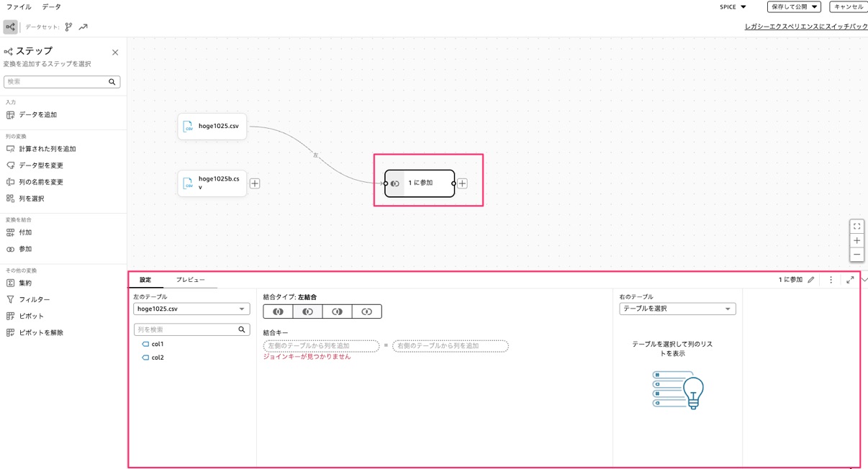Screen dimensions: 868x469
Task: Click plus icon next to hoge1025b.csv node
Action: [255, 183]
